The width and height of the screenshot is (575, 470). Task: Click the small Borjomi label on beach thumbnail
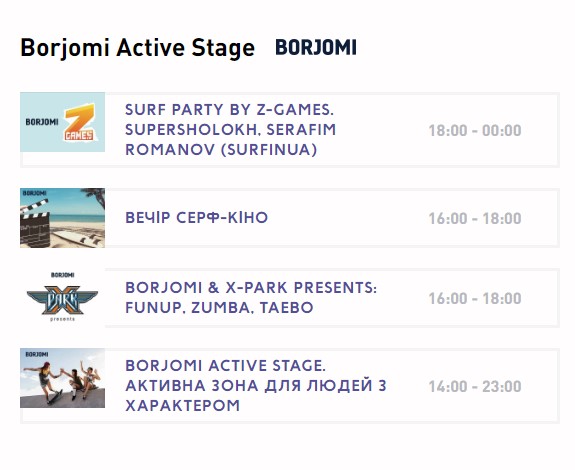coord(34,193)
